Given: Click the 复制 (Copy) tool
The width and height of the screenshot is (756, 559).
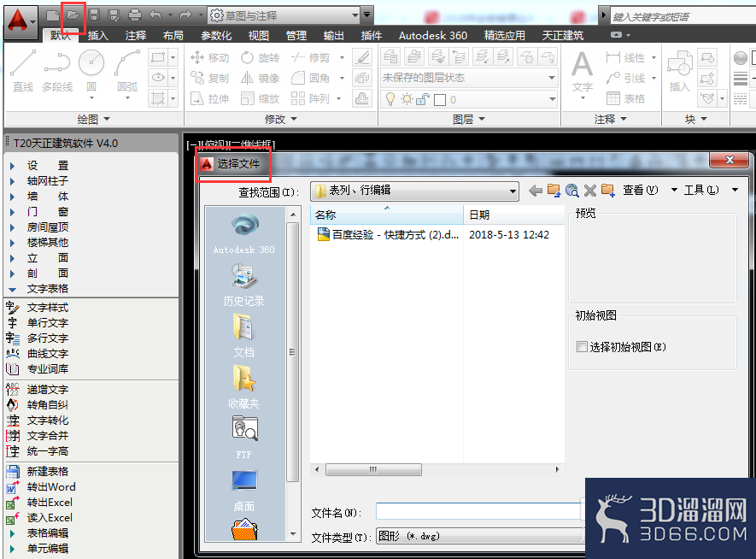Looking at the screenshot, I should (x=209, y=78).
